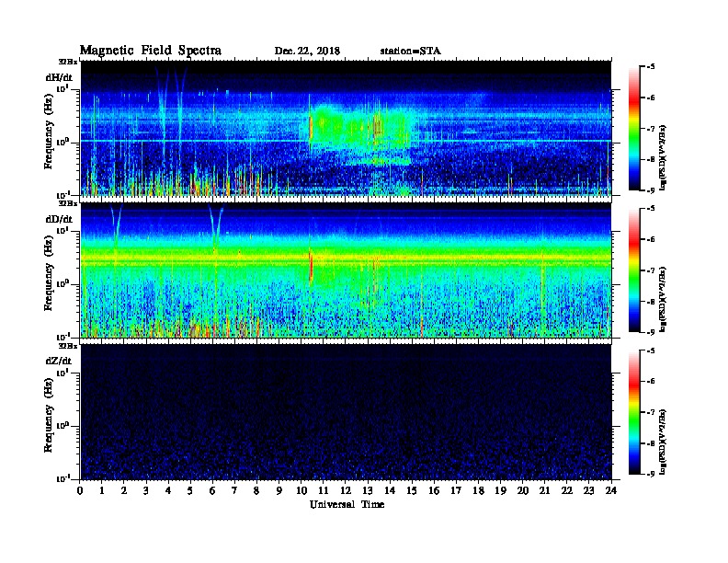The height and width of the screenshot is (563, 728).
Task: Click the date label "Dec. 22, 2018"
Action: coord(307,52)
